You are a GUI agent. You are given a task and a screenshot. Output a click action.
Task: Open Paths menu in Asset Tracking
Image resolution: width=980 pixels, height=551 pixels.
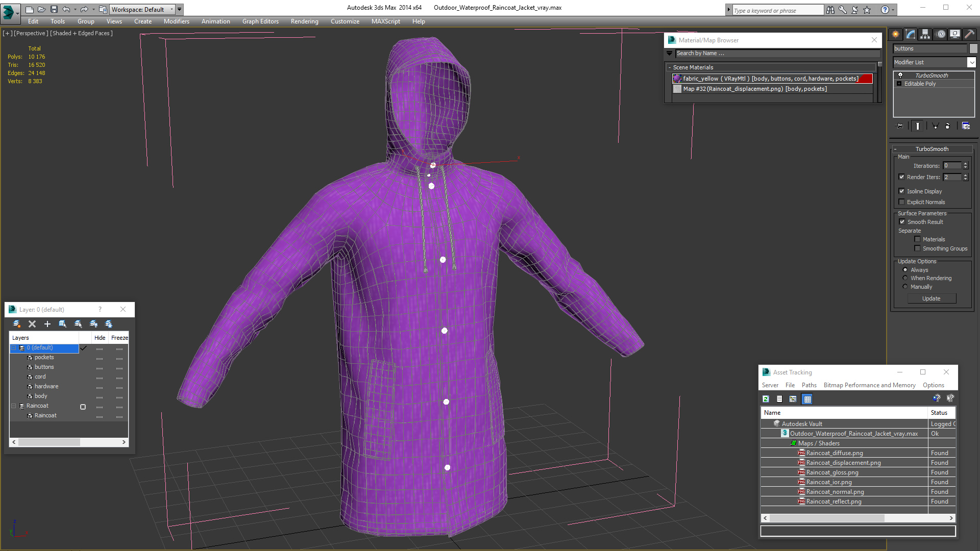click(x=809, y=385)
